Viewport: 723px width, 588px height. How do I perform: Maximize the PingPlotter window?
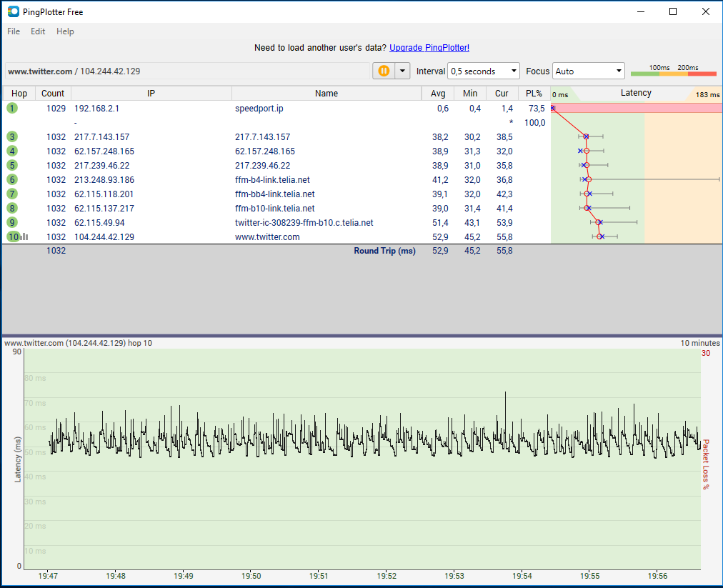coord(673,11)
